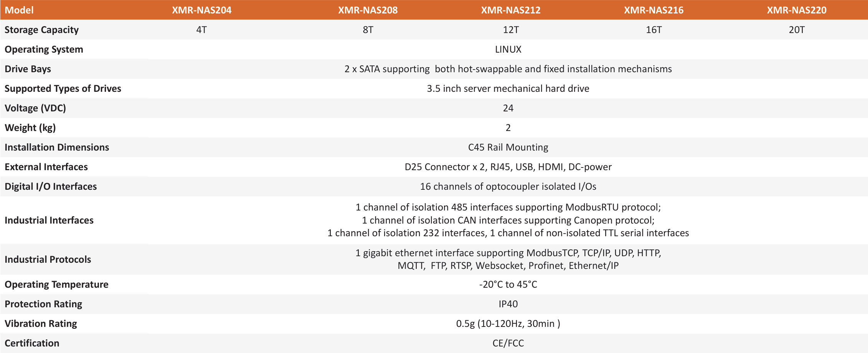Select the Storage Capacity row label
Image resolution: width=868 pixels, height=353 pixels.
tap(41, 30)
